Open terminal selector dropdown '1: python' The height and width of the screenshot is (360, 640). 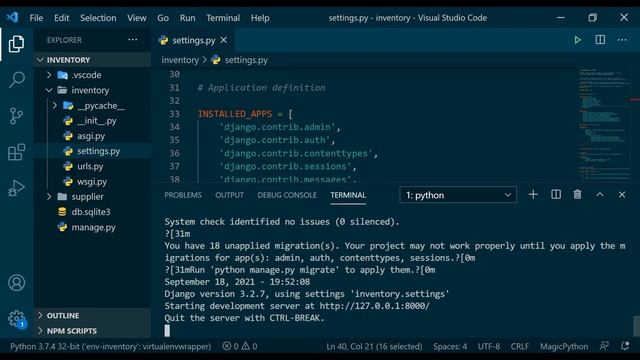click(458, 195)
